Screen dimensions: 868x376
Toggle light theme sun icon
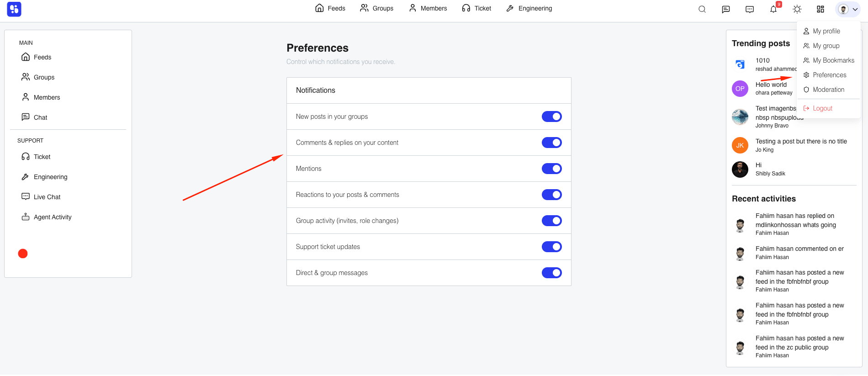(797, 9)
